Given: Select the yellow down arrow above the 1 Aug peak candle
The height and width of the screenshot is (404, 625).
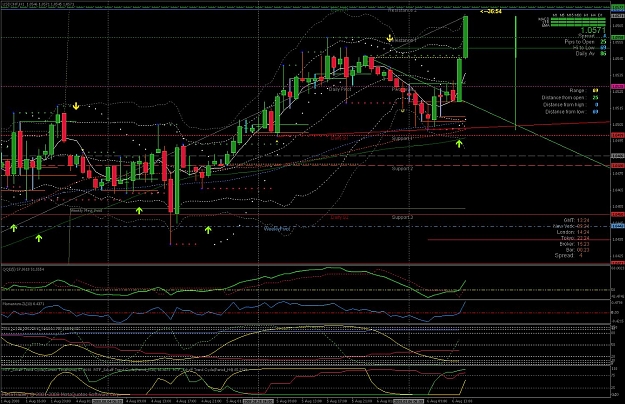Looking at the screenshot, I should pos(76,106).
